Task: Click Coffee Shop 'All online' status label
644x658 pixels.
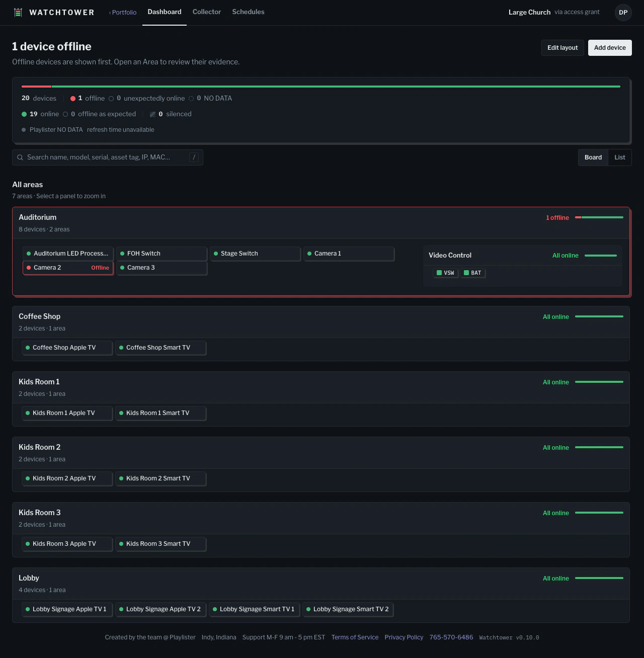Action: (556, 317)
